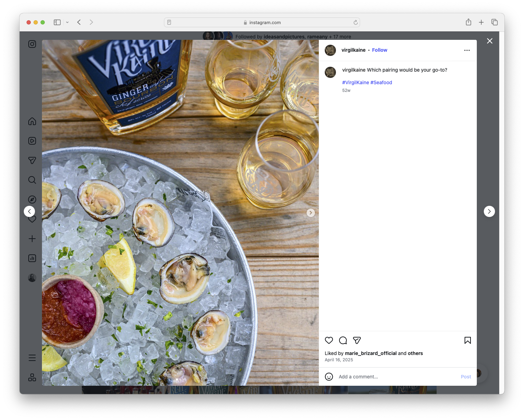524x420 pixels.
Task: Create a new post with the plus icon
Action: [x=32, y=239]
